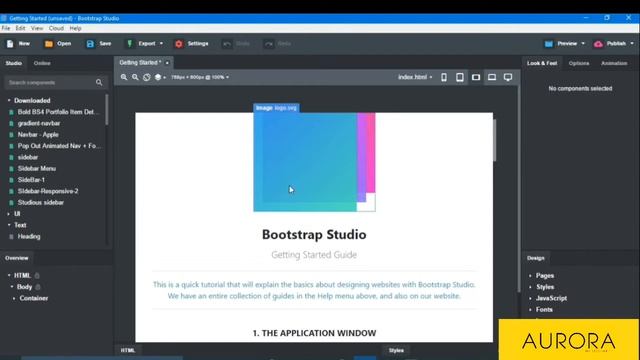Collapse the Text component group
This screenshot has height=360, width=640.
[x=9, y=225]
